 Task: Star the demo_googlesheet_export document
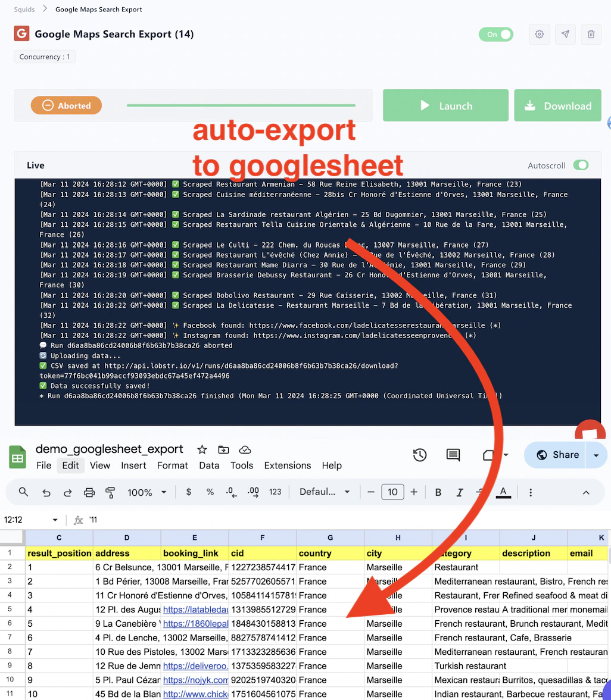click(202, 449)
